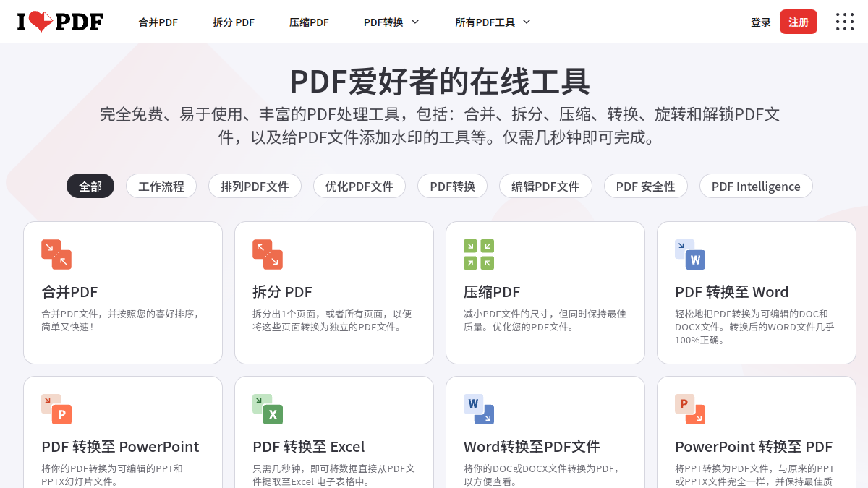Click the iLovePDF logo

click(x=61, y=22)
